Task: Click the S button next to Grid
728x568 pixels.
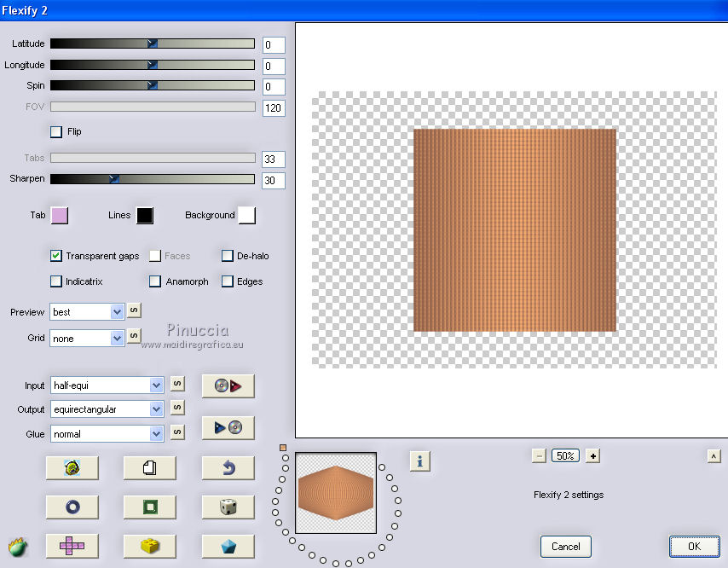Action: point(134,336)
